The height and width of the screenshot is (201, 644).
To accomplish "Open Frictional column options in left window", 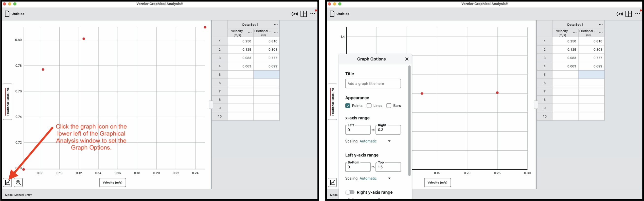I will [276, 33].
